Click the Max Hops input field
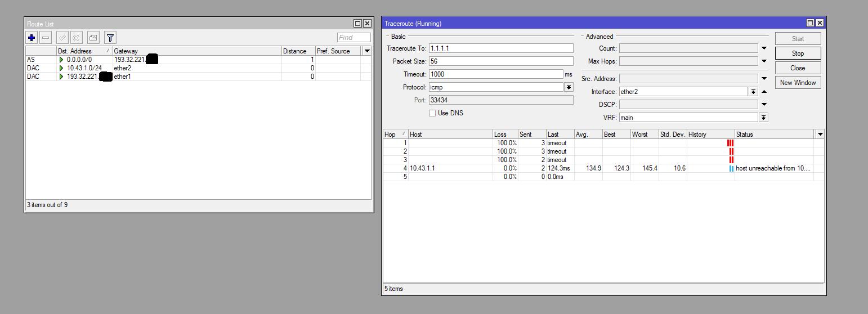868x314 pixels. coord(688,61)
